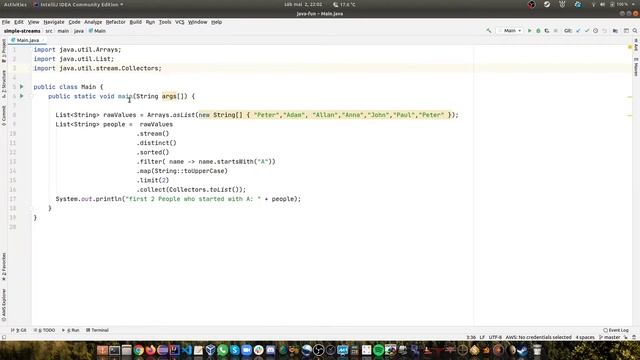Image resolution: width=640 pixels, height=360 pixels.
Task: Open Project Structure icon in toolbar
Action: point(615,31)
